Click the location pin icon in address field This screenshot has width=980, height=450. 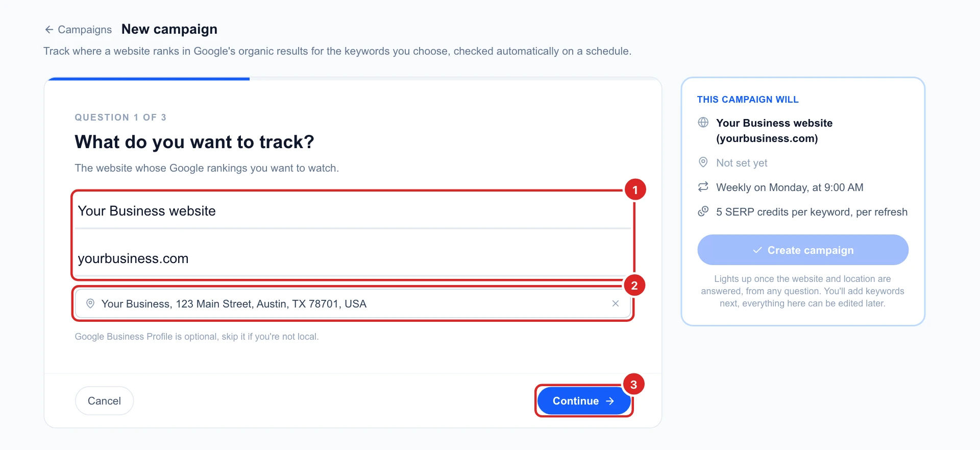point(90,303)
